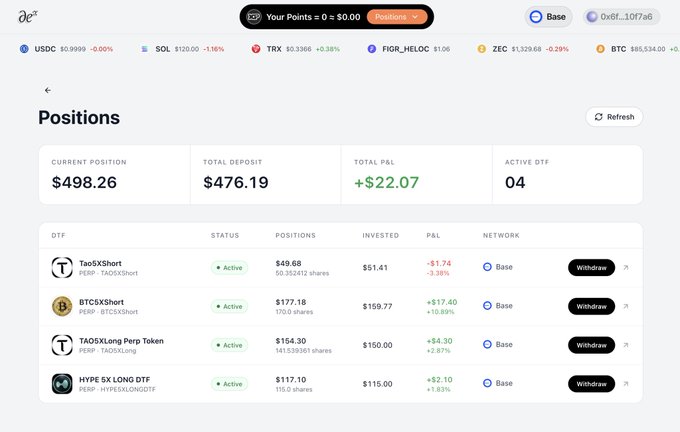Click Active status badge for HYPE 5X LONG

click(x=229, y=384)
